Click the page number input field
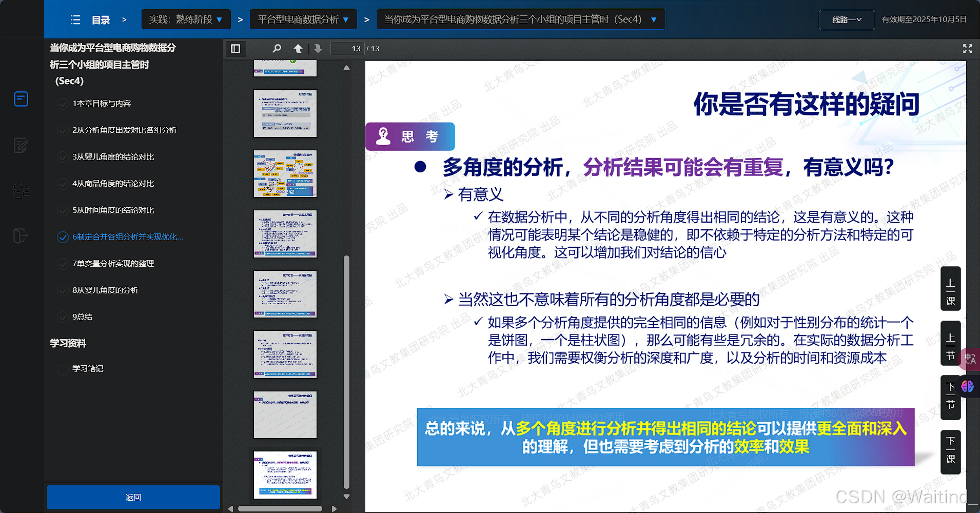980x513 pixels. (x=347, y=49)
